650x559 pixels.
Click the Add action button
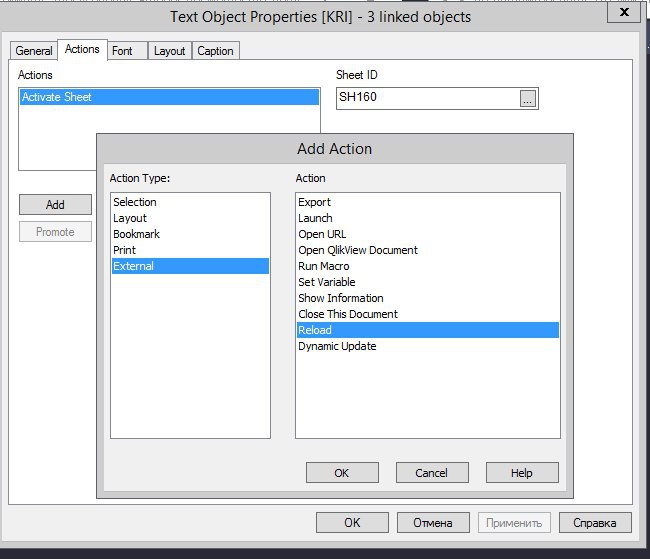pos(55,204)
